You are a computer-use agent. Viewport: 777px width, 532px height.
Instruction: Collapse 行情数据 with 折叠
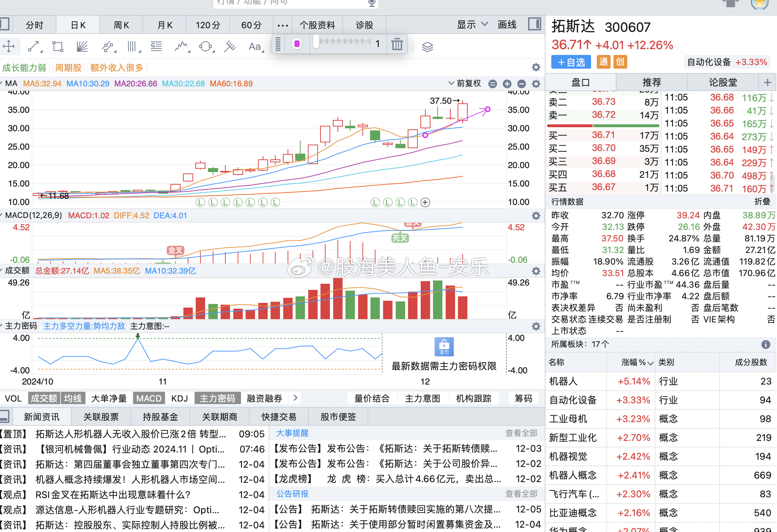click(762, 202)
